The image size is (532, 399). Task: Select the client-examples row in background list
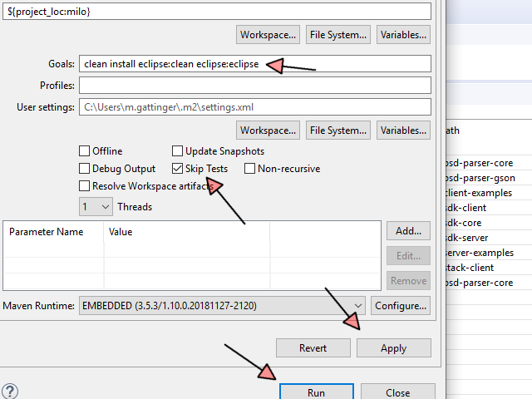[x=489, y=193]
